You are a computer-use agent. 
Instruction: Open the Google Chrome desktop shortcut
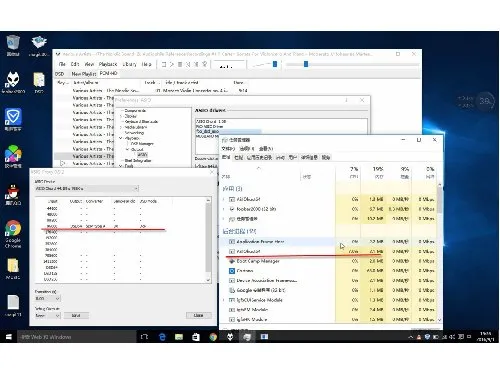pos(13,234)
